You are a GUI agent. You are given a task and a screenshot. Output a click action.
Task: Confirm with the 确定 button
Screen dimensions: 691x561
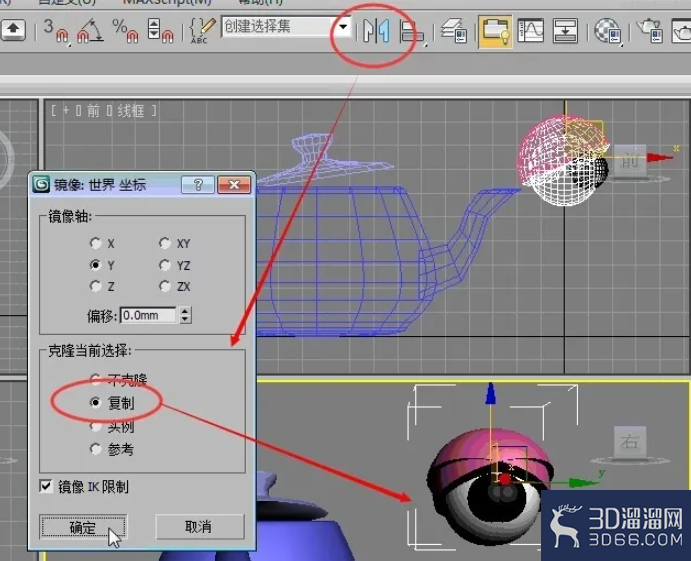83,527
